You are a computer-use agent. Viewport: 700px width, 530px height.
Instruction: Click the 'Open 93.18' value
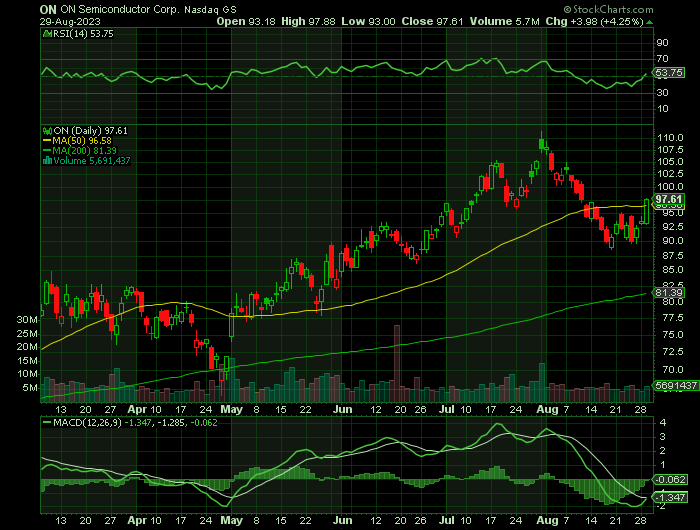tap(246, 21)
